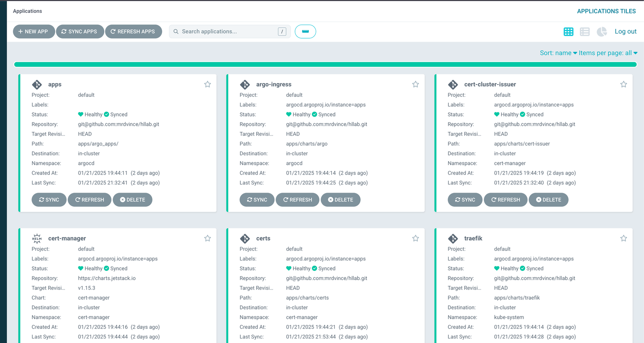Open the Items per page dropdown
644x343 pixels.
click(608, 53)
